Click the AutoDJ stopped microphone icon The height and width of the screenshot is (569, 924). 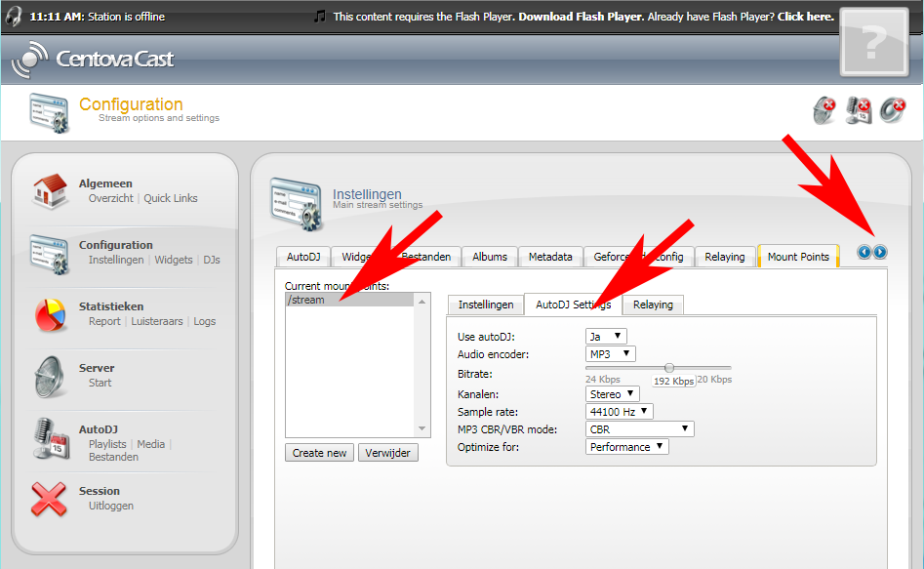tap(859, 110)
